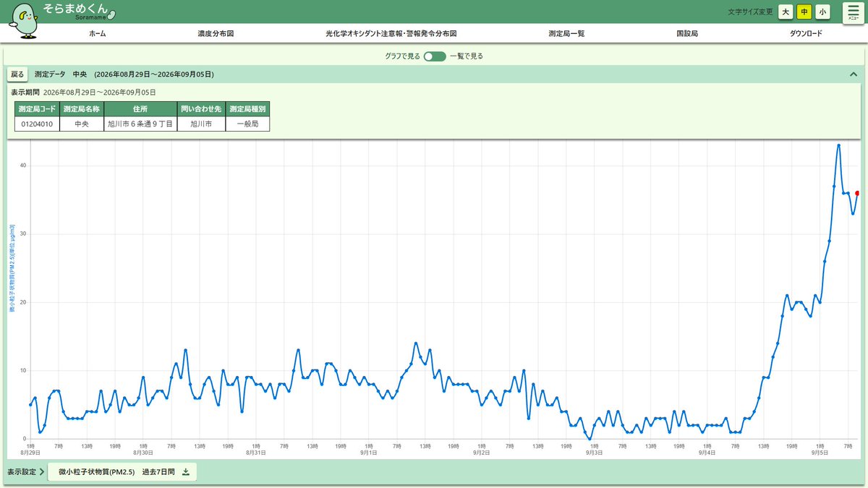Open the 国設局 menu item
Screen dimensions: 868x488
(687, 34)
